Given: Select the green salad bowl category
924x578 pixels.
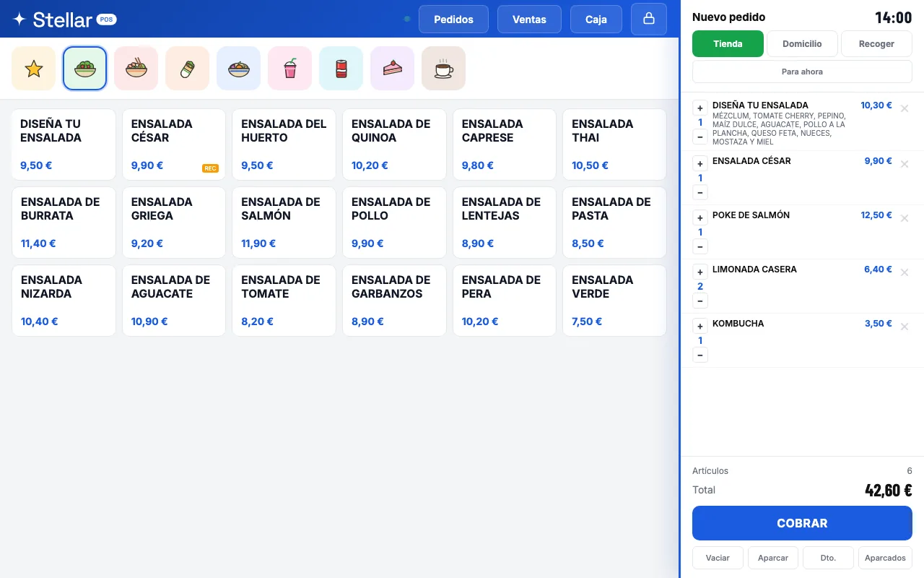Looking at the screenshot, I should click(x=85, y=69).
